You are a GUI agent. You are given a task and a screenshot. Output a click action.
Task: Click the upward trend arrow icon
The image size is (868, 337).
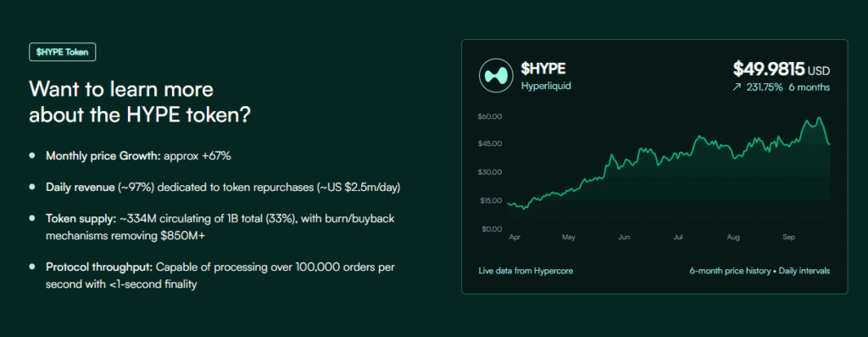(737, 87)
